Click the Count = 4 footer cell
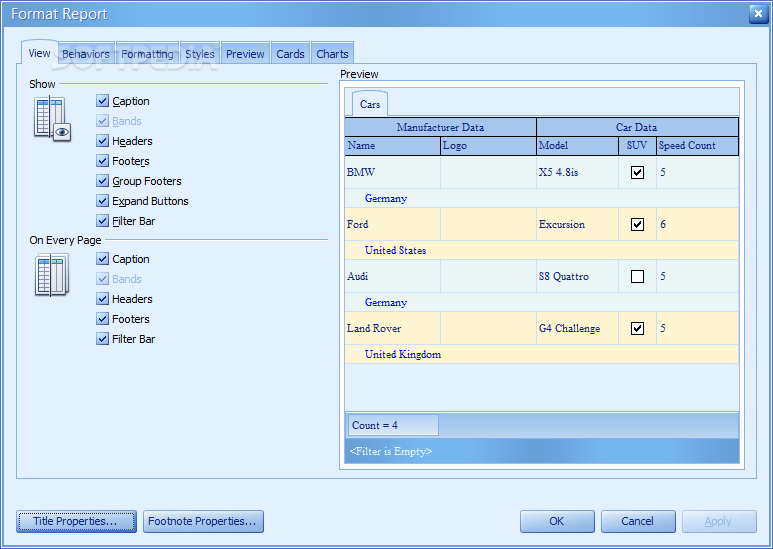Image resolution: width=773 pixels, height=549 pixels. 393,425
